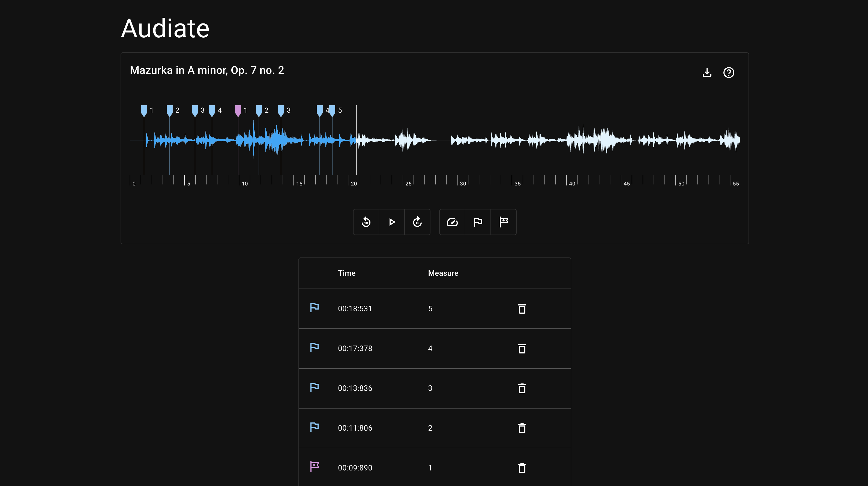Add a measure flag marker
This screenshot has width=868, height=486.
pos(478,222)
